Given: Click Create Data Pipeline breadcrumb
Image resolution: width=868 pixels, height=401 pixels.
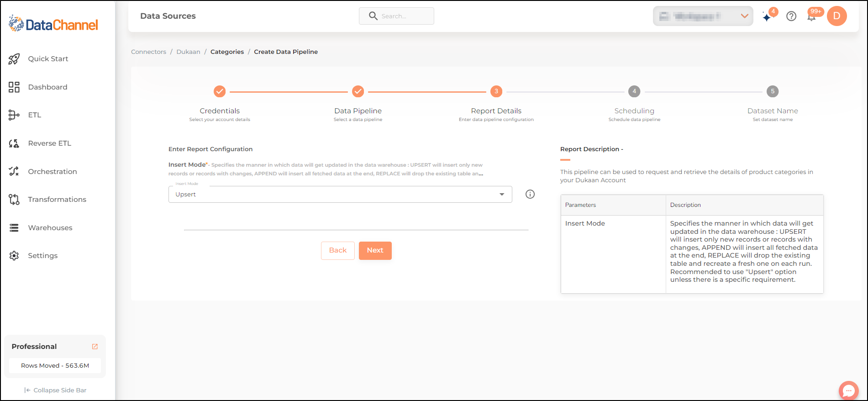Looking at the screenshot, I should (286, 52).
